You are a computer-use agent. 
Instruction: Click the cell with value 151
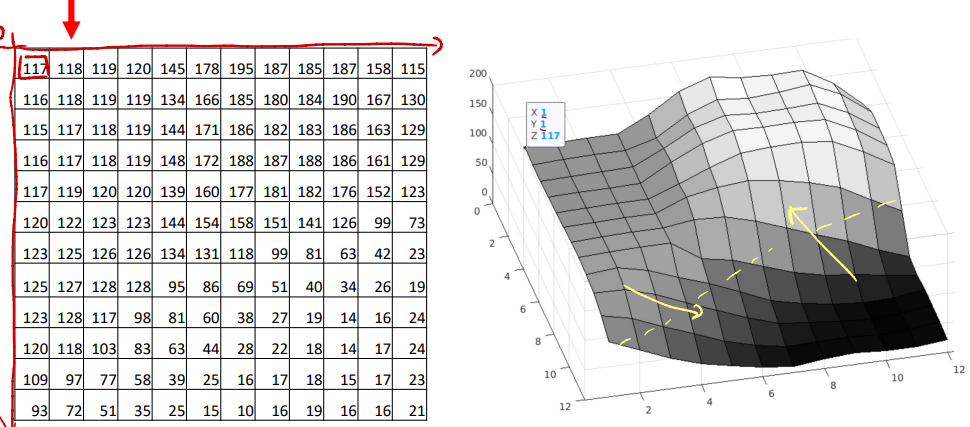click(x=272, y=218)
